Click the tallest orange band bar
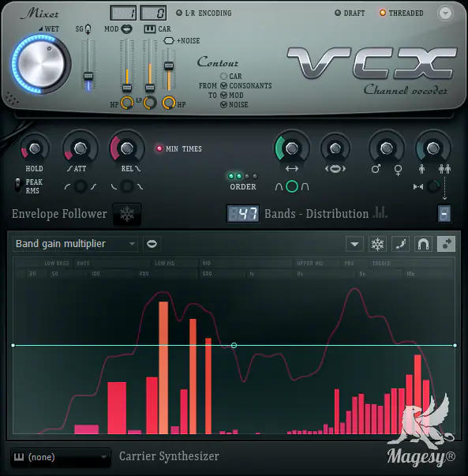The image size is (468, 476). [x=163, y=368]
